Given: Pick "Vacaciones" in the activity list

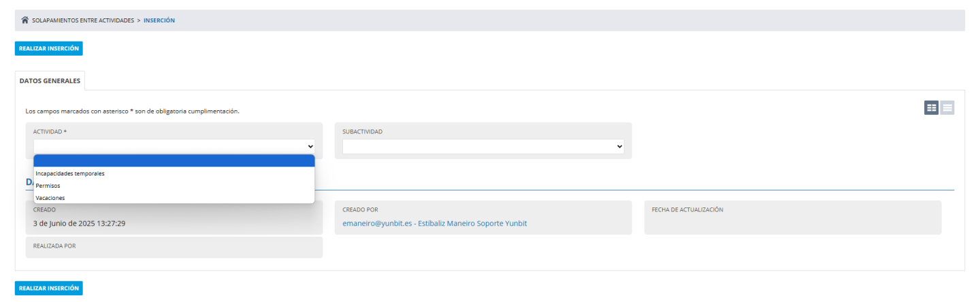Looking at the screenshot, I should [x=50, y=198].
